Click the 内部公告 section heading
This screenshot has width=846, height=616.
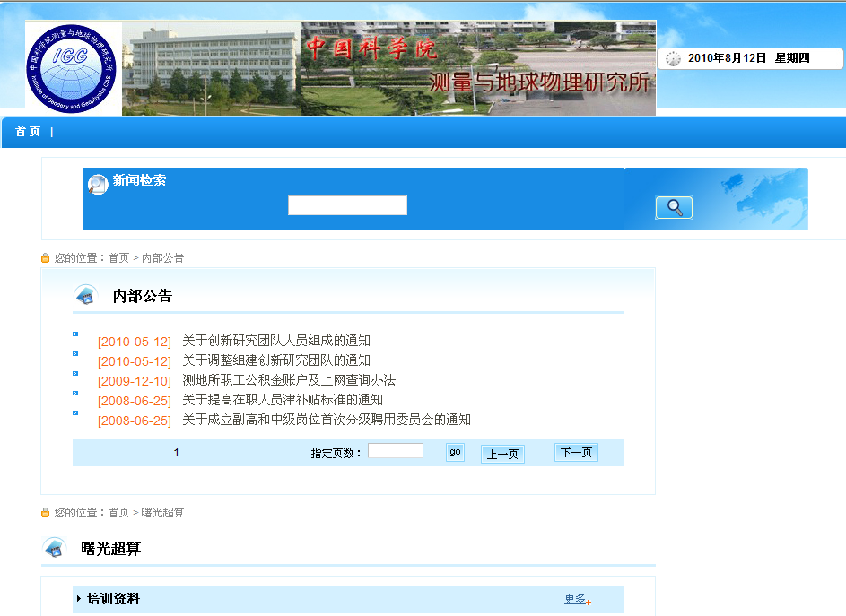pyautogui.click(x=143, y=296)
